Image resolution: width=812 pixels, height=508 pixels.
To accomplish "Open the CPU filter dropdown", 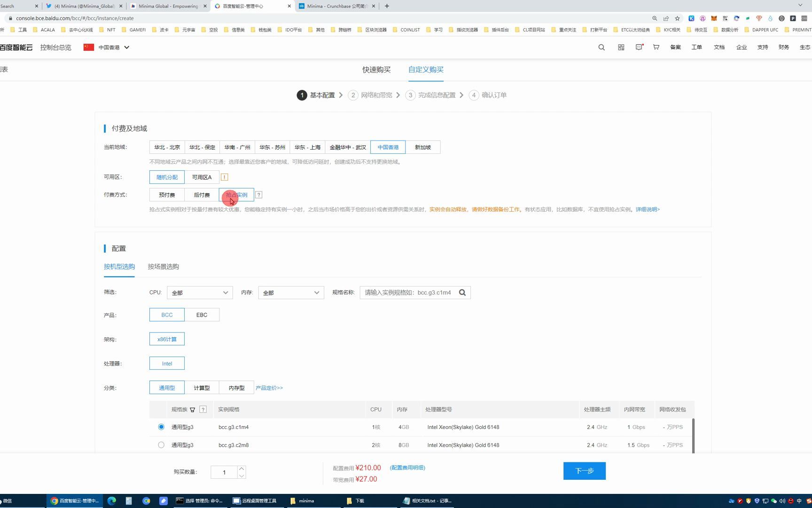I will point(200,293).
